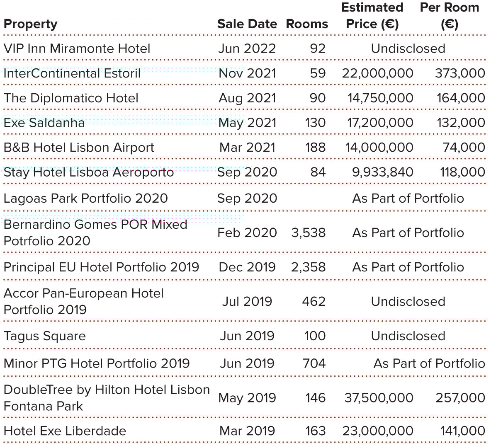The height and width of the screenshot is (448, 491).
Task: Click Stay Hotel Lisboa Aeroporto name
Action: point(88,172)
